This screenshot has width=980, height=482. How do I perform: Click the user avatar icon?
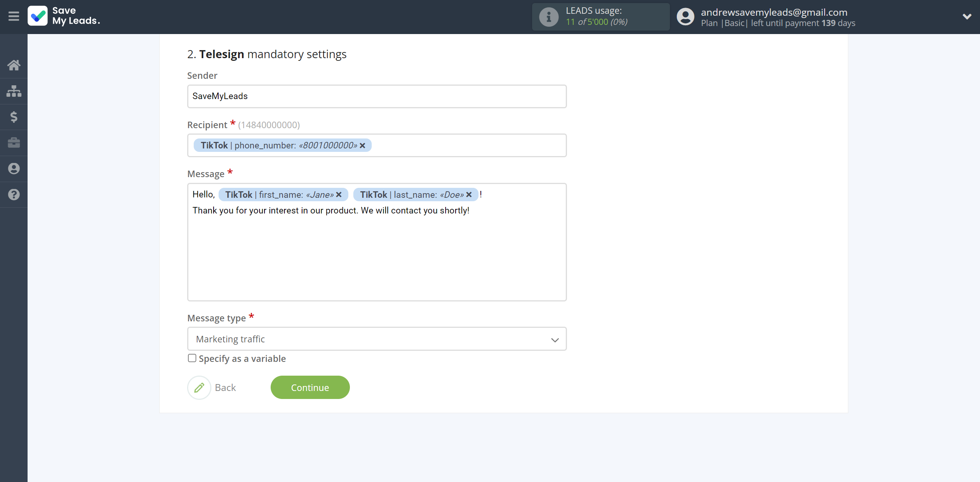[685, 17]
